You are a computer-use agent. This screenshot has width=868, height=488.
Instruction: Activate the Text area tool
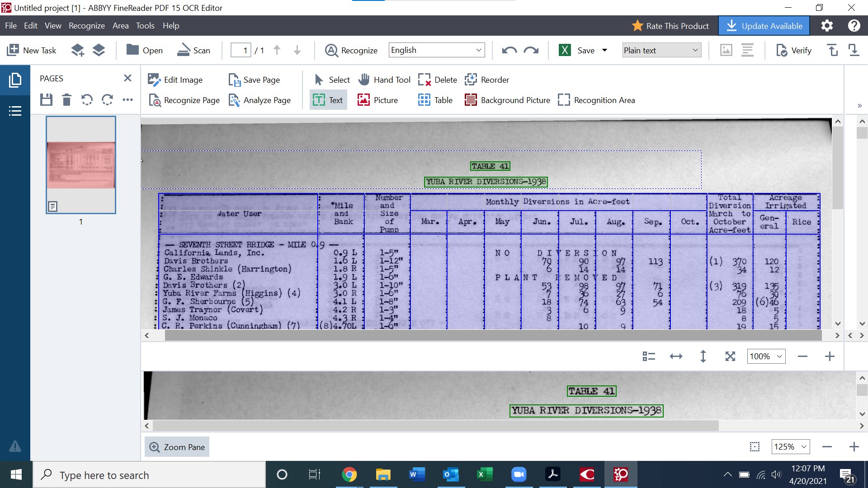(328, 100)
